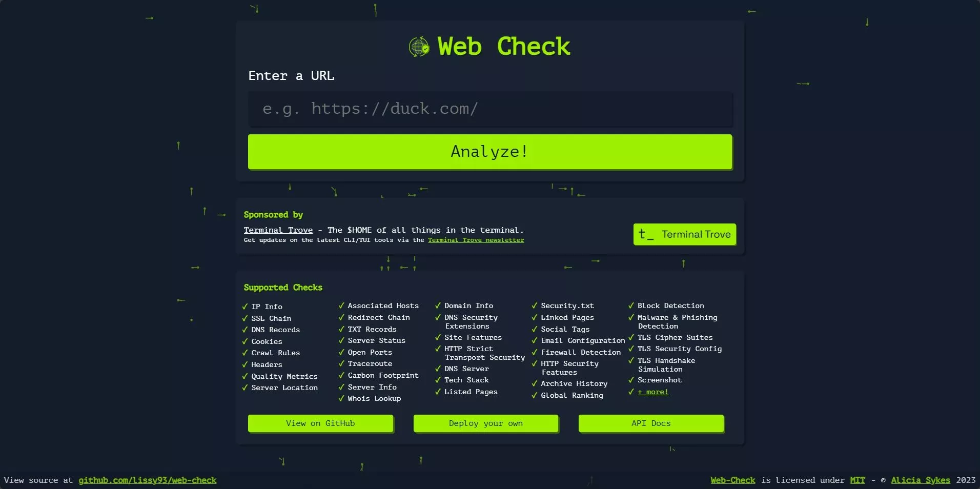Select the checkmark beside Whois Lookup
Image resolution: width=980 pixels, height=489 pixels.
tap(341, 399)
